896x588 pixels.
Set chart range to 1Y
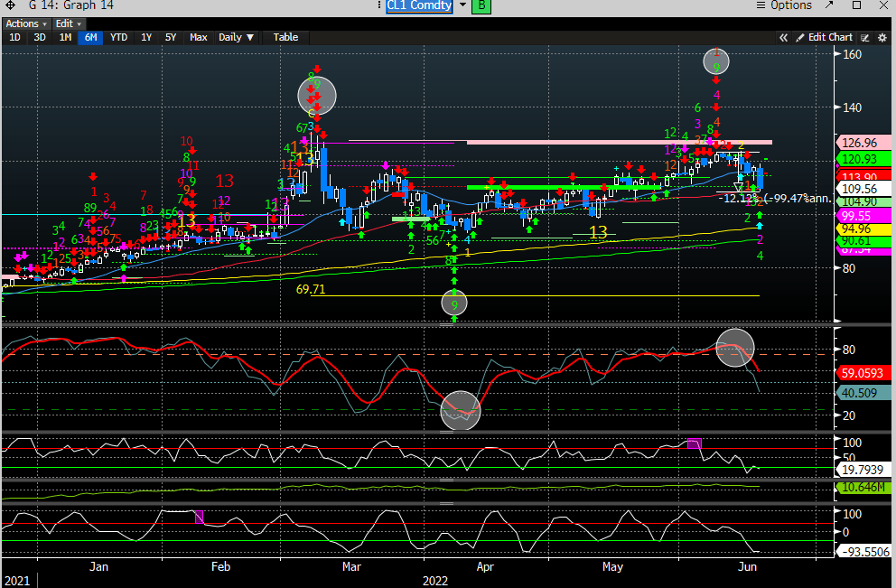[145, 37]
